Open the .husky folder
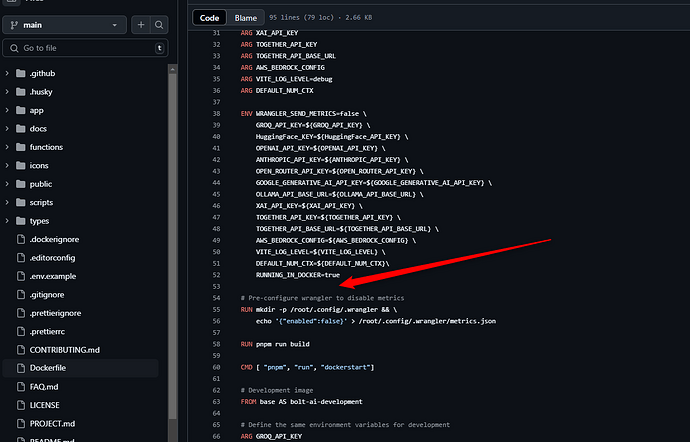This screenshot has width=690, height=442. (41, 92)
